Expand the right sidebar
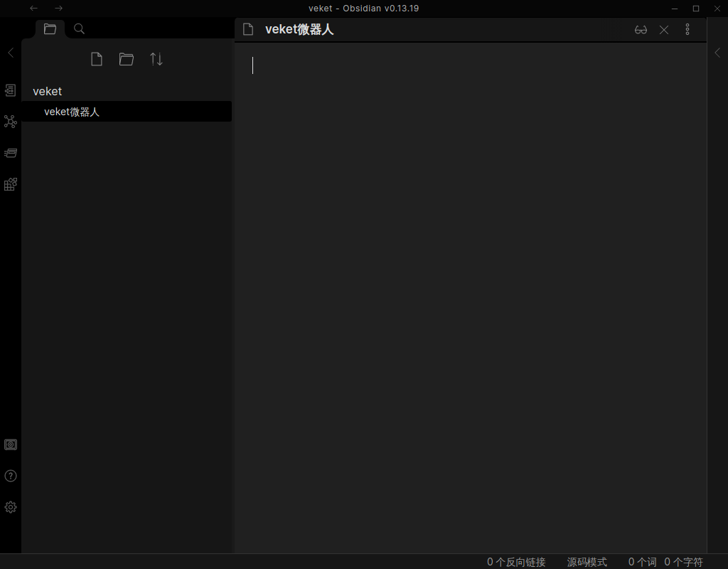Screen dimensions: 728x569 click(x=717, y=53)
